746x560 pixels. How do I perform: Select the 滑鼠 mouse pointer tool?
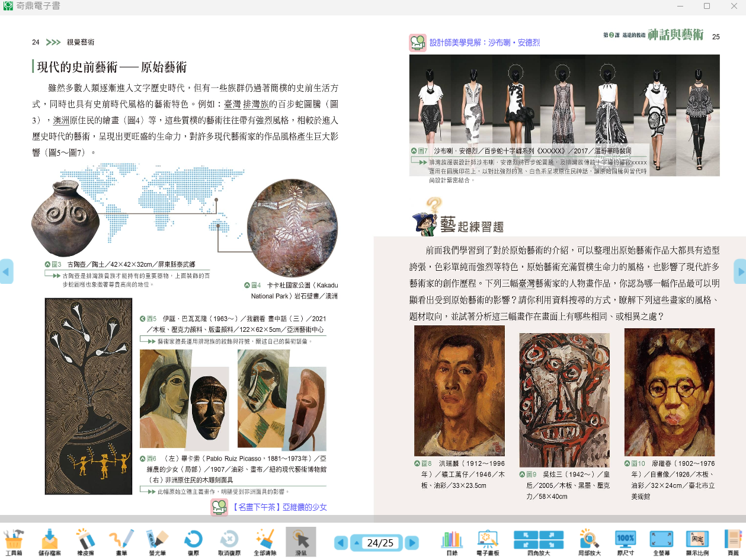[301, 542]
